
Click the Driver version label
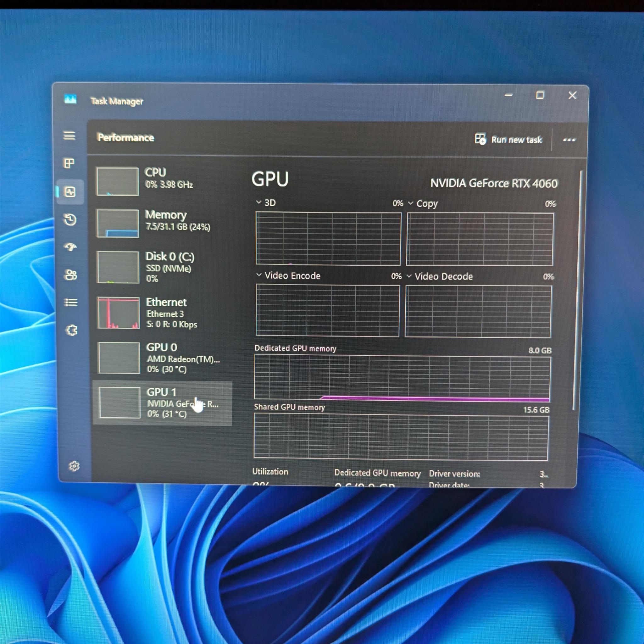click(454, 474)
